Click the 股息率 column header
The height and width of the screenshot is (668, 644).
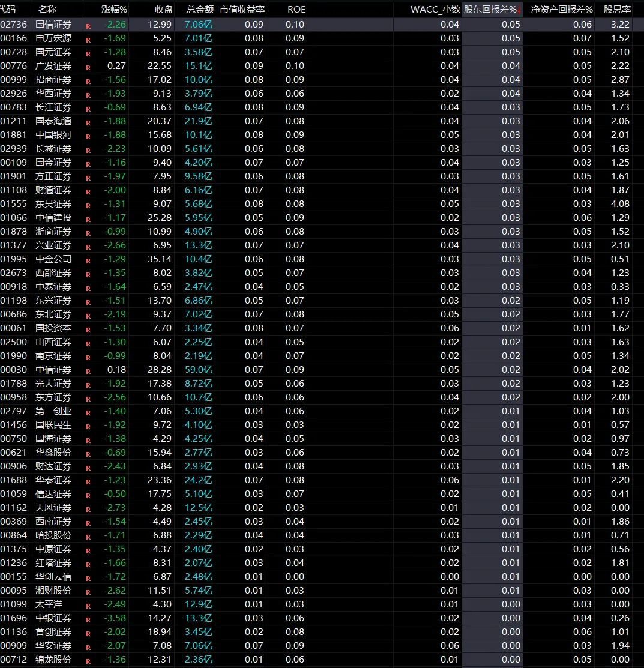click(617, 10)
